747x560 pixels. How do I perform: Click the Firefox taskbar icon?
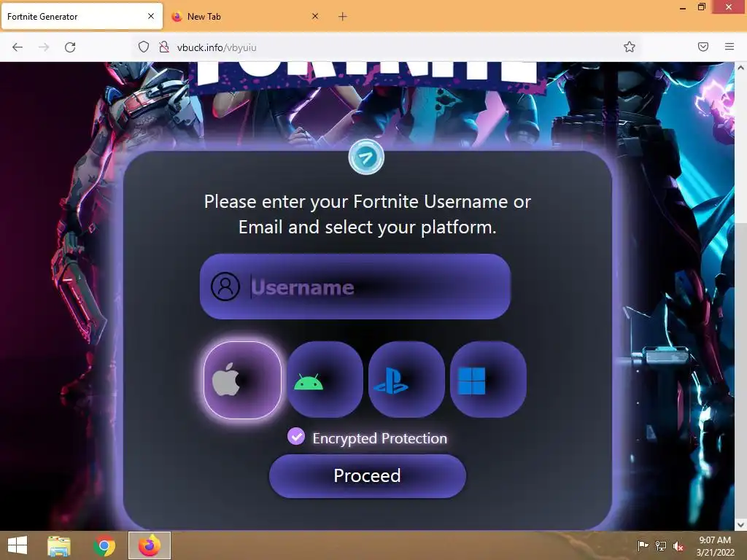click(x=150, y=545)
